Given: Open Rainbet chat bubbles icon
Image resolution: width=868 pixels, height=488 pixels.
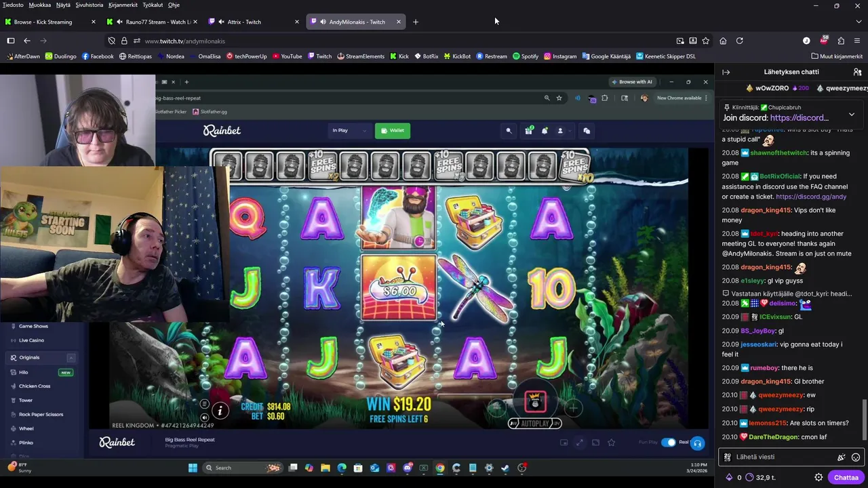Looking at the screenshot, I should pyautogui.click(x=587, y=131).
